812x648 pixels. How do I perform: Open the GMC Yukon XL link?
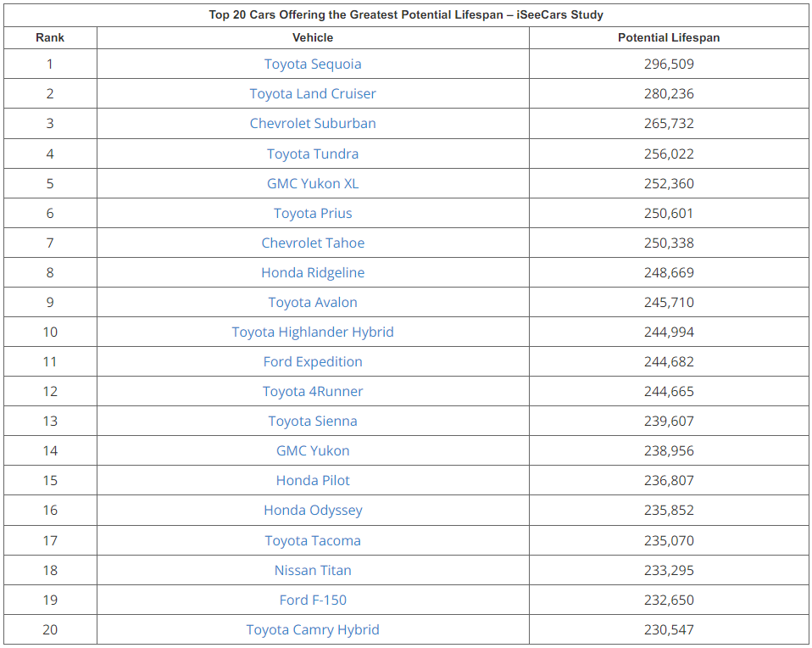click(313, 183)
